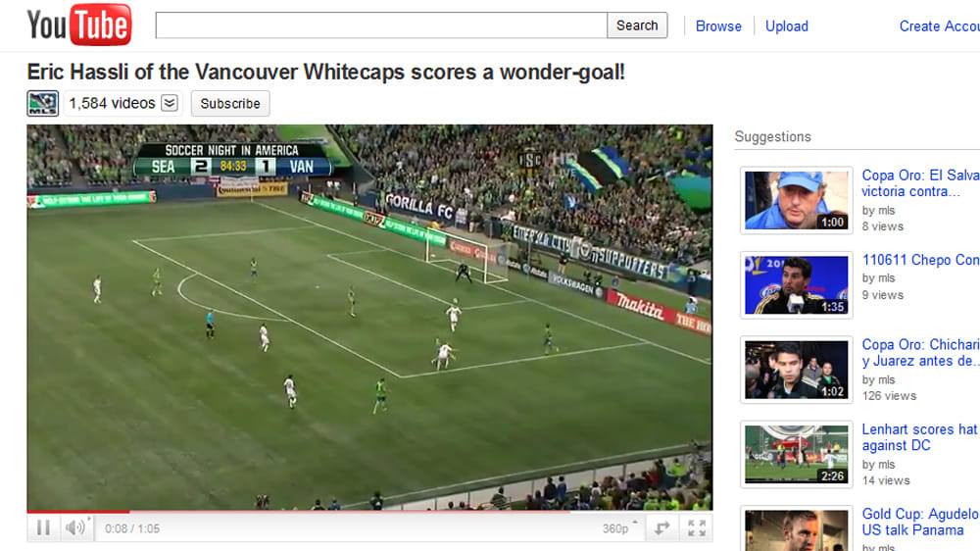This screenshot has width=980, height=551.
Task: Open the 110611 Chepo Con video thumbnail
Action: click(796, 285)
